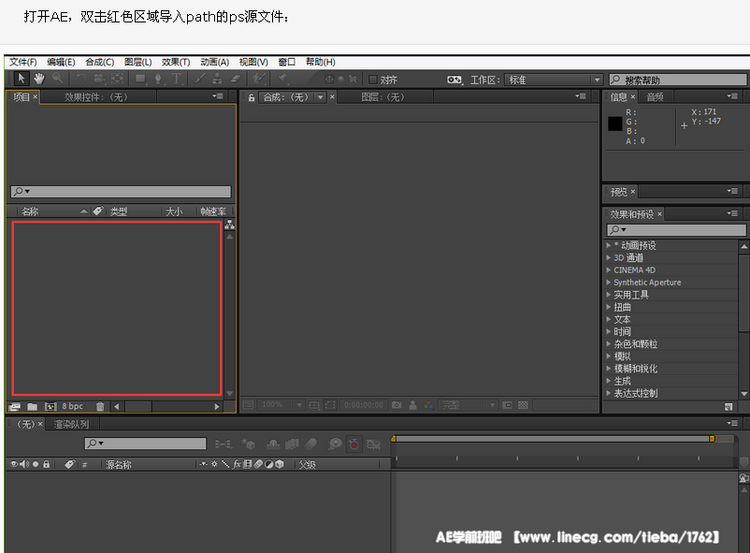Open the 合成: (无) composition dropdown arrow
The image size is (750, 553).
320,97
